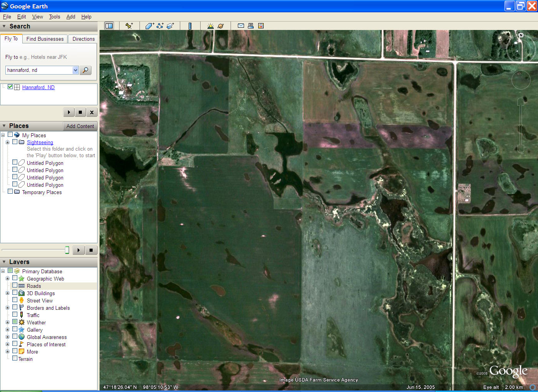Click the My Places globe icon

(x=17, y=135)
